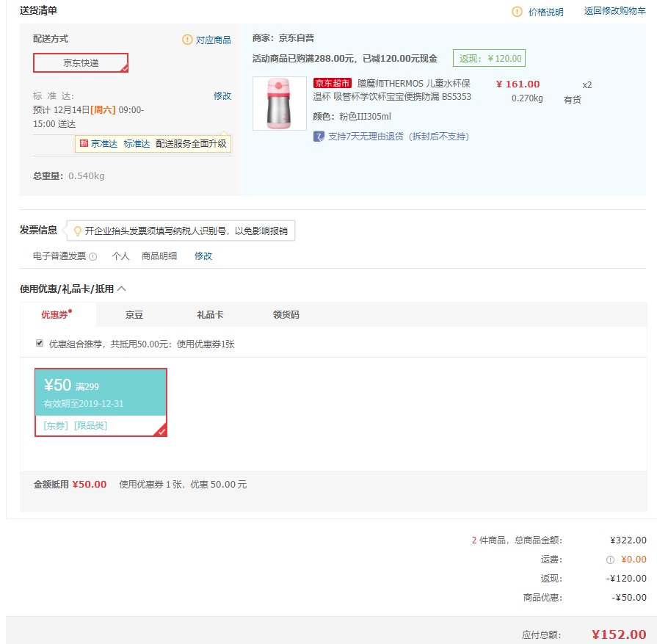This screenshot has height=644, width=657.
Task: Click info icon beside 电子普通发票
Action: pyautogui.click(x=93, y=256)
